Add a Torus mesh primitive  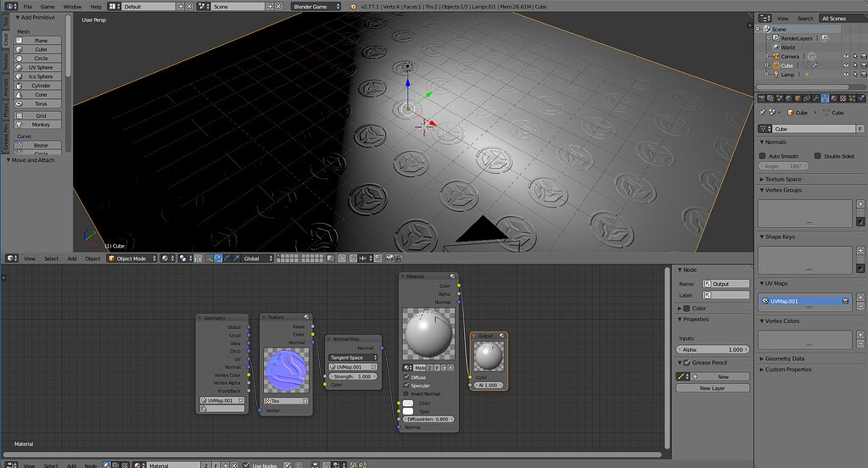tap(37, 103)
